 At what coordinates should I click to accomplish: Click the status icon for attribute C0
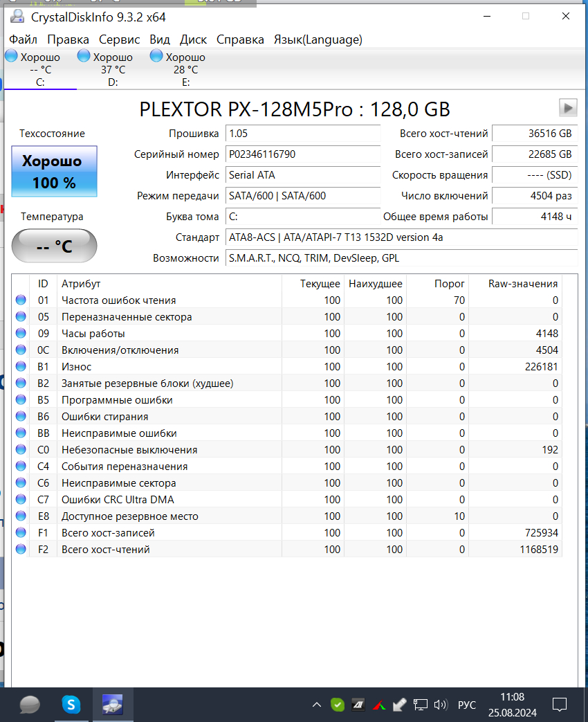(21, 449)
